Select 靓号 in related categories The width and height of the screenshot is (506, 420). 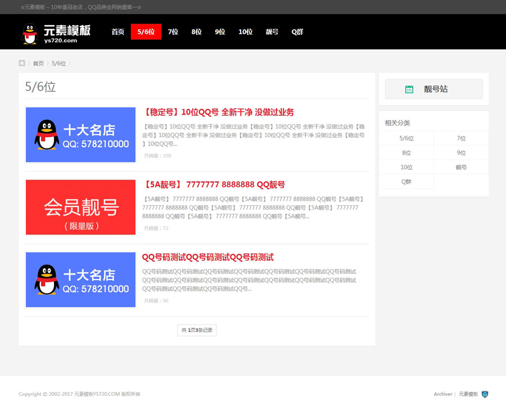click(461, 167)
